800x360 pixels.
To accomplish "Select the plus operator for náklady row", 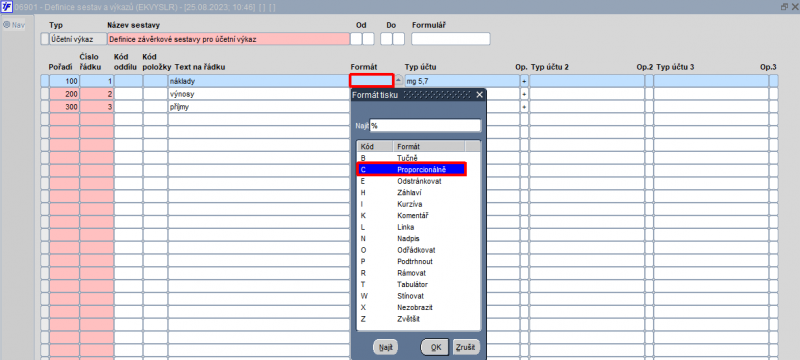I will (524, 81).
